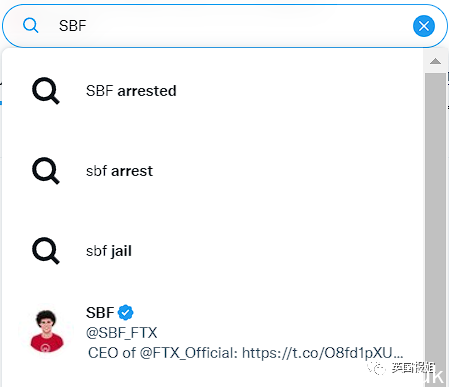Click the CEO of bio text
The width and height of the screenshot is (449, 387).
pos(112,353)
